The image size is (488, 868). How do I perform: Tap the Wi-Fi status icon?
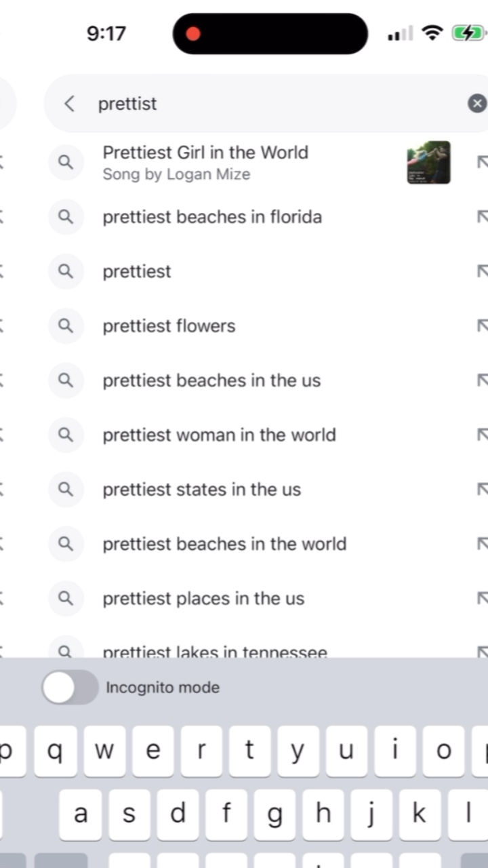(x=432, y=33)
